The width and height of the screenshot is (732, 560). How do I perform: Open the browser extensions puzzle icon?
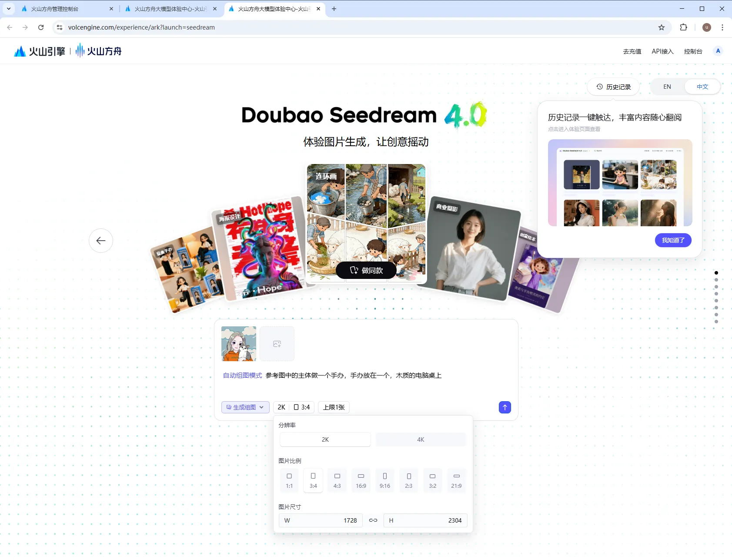click(x=684, y=27)
